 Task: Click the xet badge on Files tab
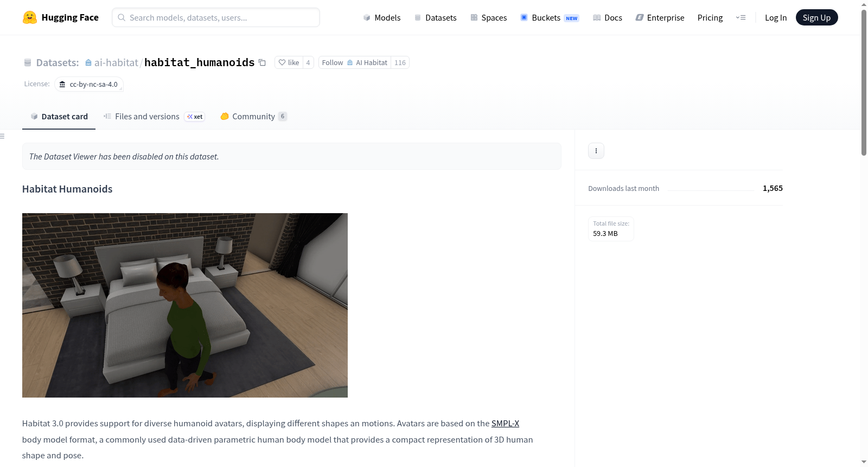(x=195, y=117)
